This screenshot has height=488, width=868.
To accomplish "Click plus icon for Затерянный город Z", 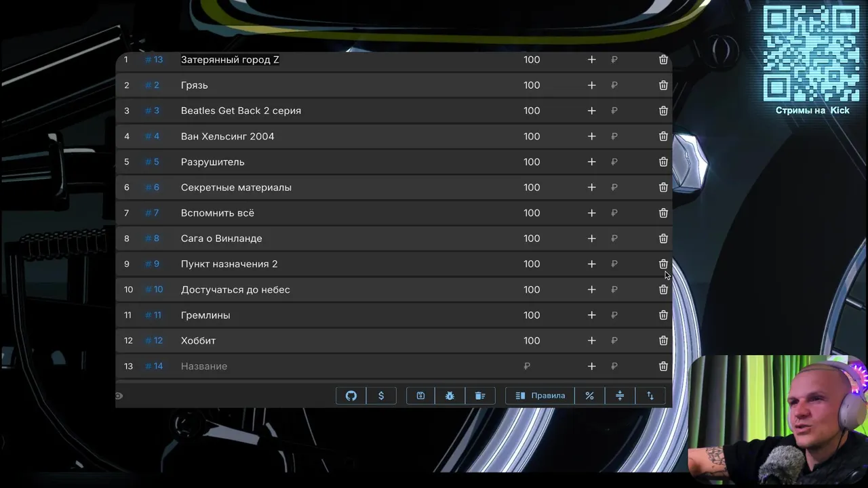I will pyautogui.click(x=591, y=60).
